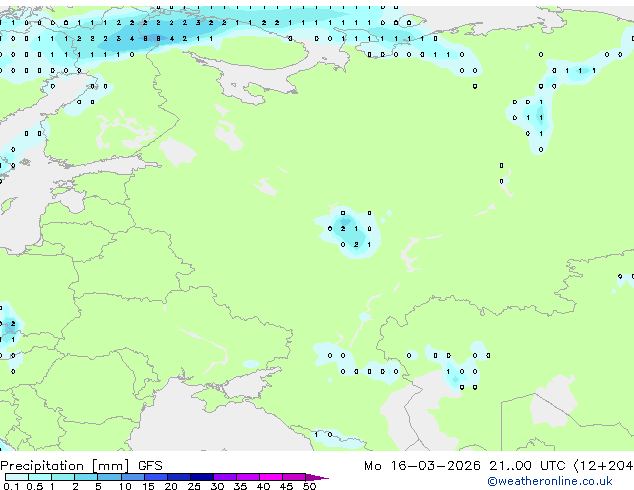The image size is (634, 490).
Task: Click the date '16-03-2026'
Action: pos(436,466)
